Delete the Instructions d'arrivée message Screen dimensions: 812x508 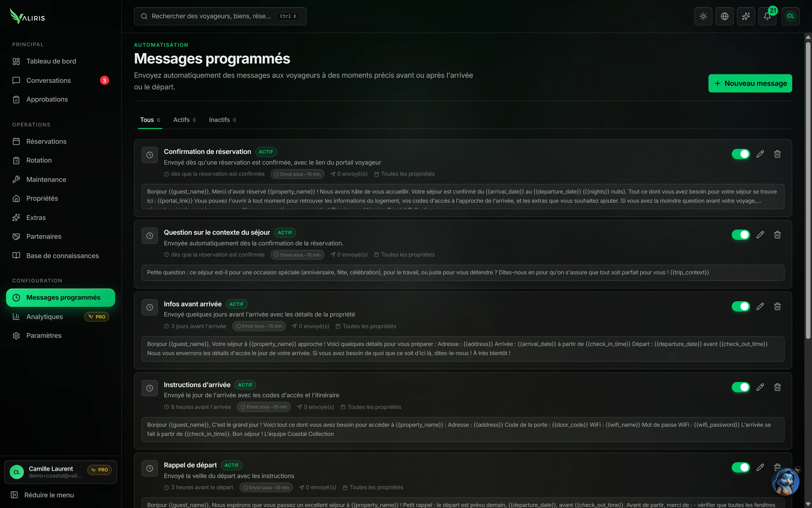pos(777,387)
